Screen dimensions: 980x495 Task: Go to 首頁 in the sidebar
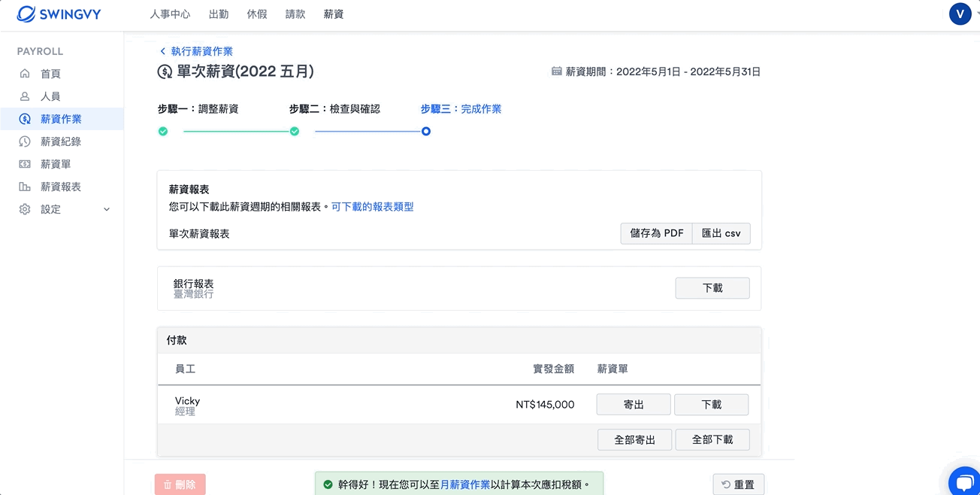point(50,74)
